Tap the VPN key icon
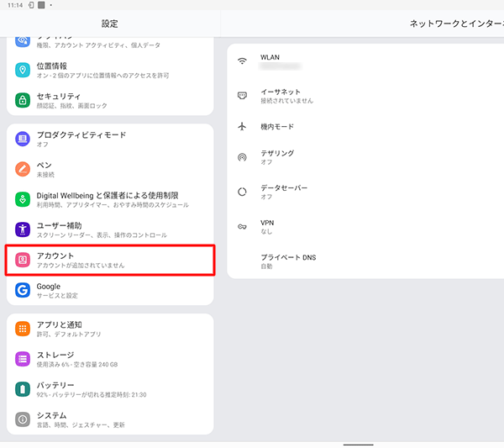Image resolution: width=504 pixels, height=448 pixels. pos(242,226)
